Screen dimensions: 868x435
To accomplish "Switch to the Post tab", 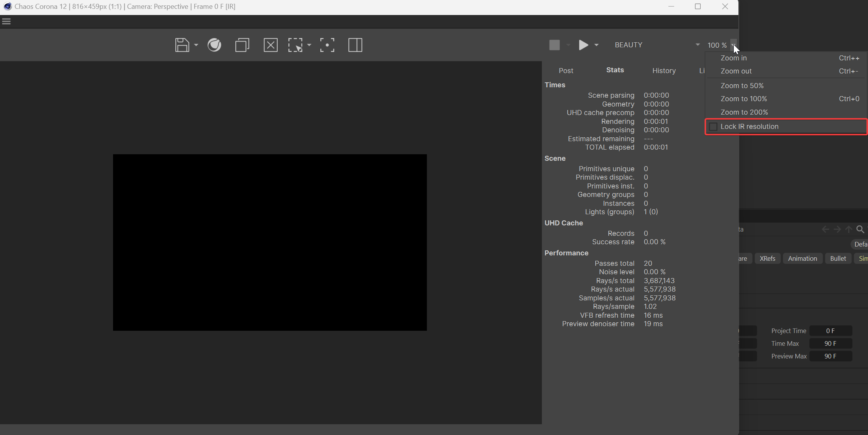I will click(566, 71).
